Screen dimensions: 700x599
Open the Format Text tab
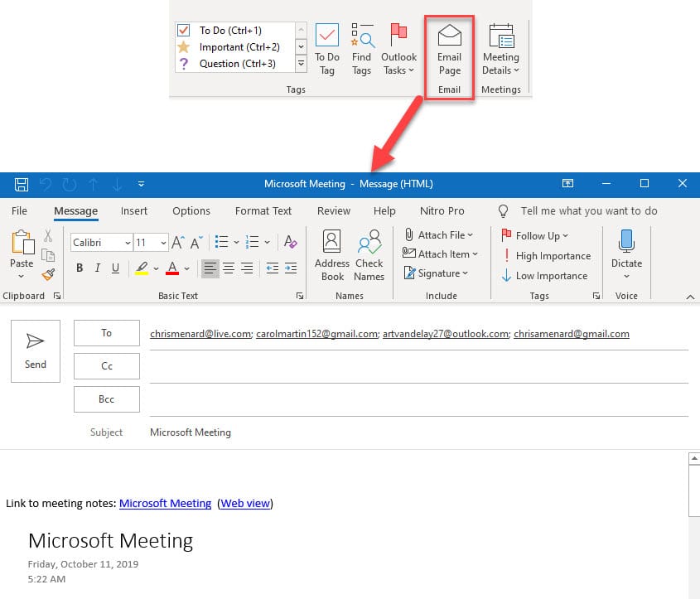coord(263,211)
